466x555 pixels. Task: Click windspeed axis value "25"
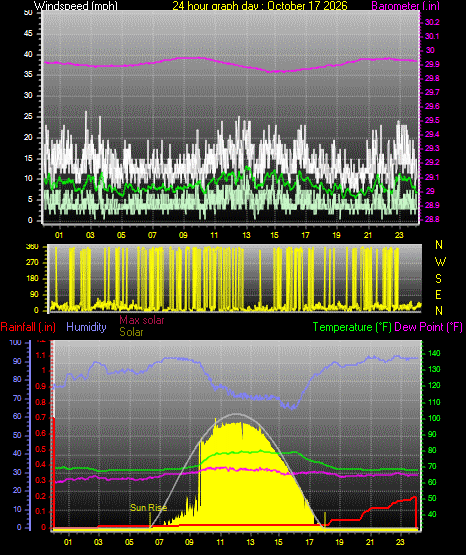click(28, 116)
